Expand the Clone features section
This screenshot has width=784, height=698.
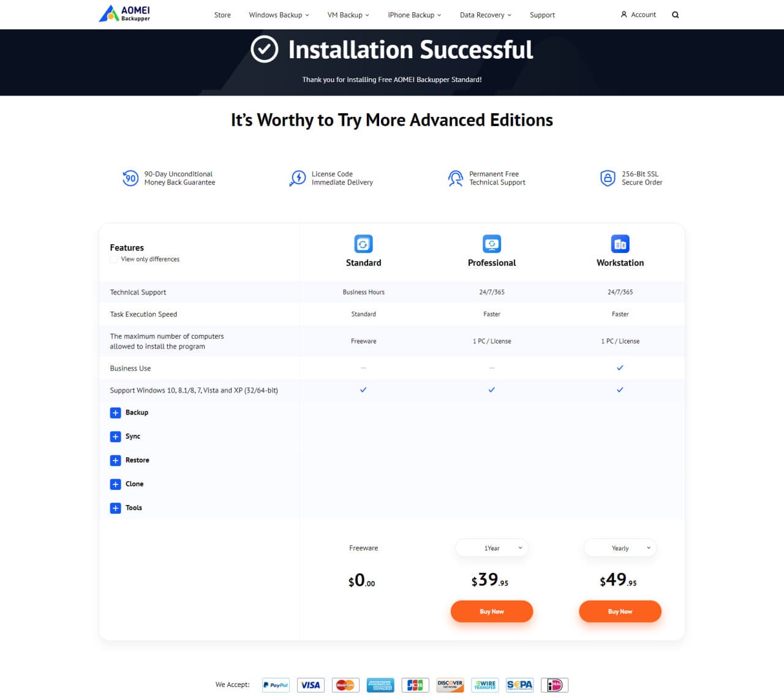pos(116,484)
